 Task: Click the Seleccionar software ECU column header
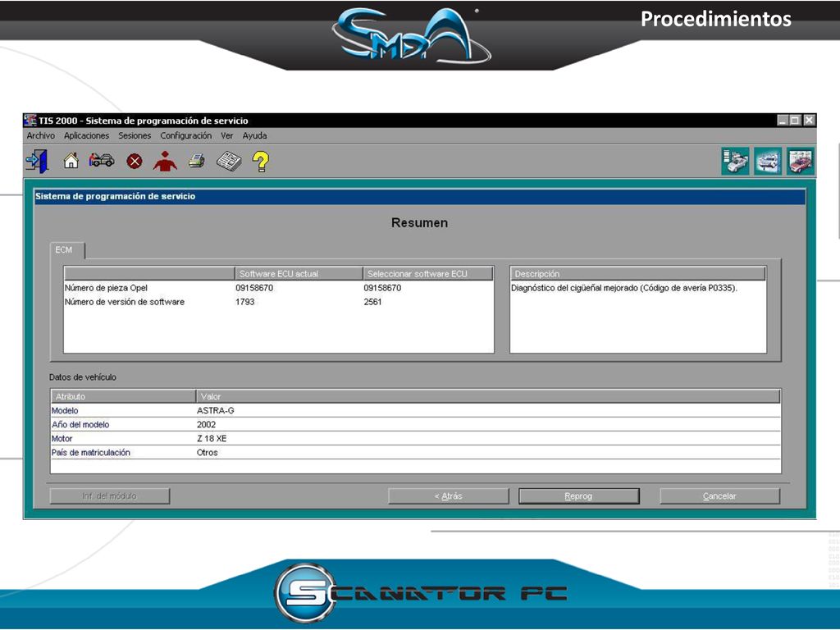tap(428, 274)
